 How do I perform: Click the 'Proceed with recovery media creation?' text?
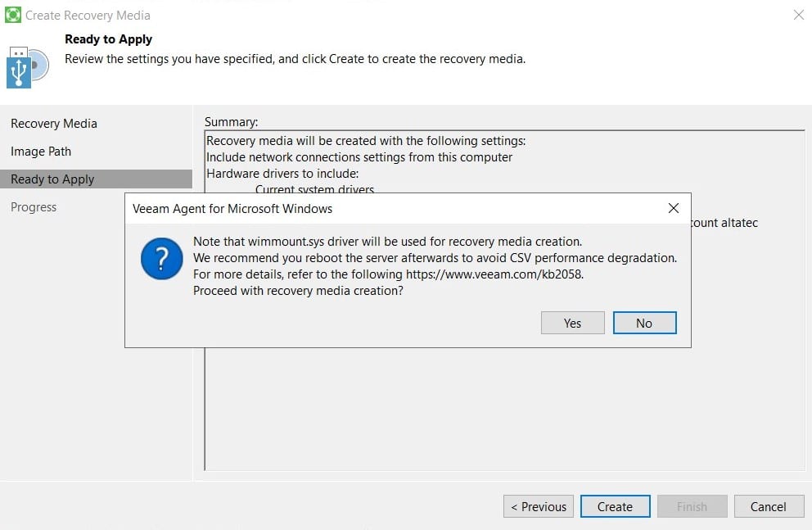tap(298, 291)
